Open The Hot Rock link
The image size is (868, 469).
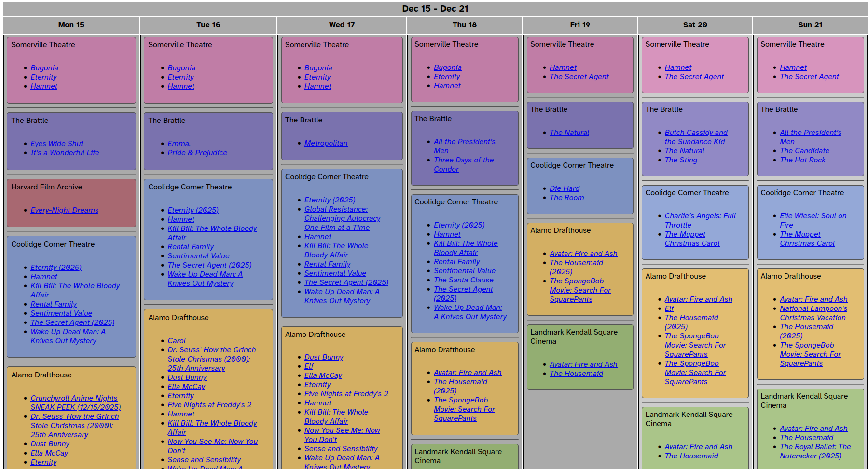802,160
